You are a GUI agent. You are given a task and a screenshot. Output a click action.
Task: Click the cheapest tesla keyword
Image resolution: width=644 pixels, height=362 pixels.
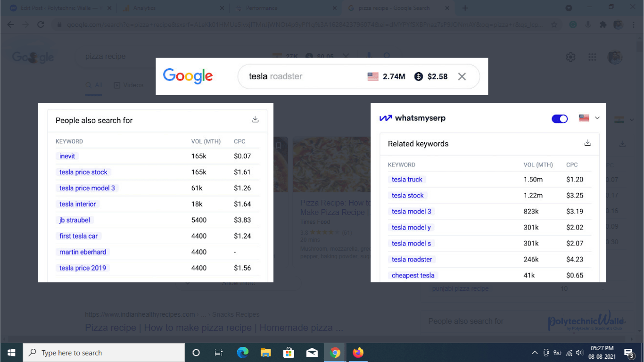coord(413,276)
